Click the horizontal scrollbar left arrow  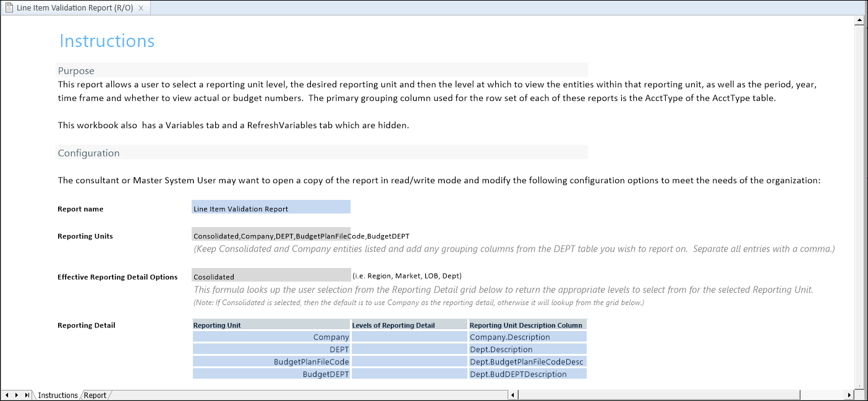click(513, 395)
